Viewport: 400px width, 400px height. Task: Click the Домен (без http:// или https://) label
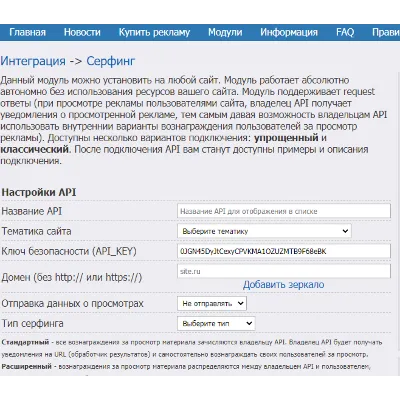(72, 277)
